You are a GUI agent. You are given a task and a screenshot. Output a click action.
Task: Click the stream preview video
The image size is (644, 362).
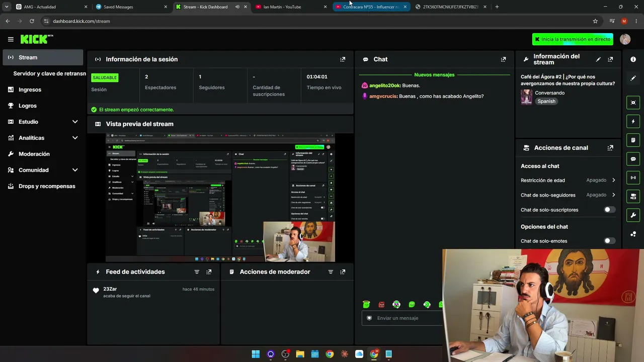point(220,198)
